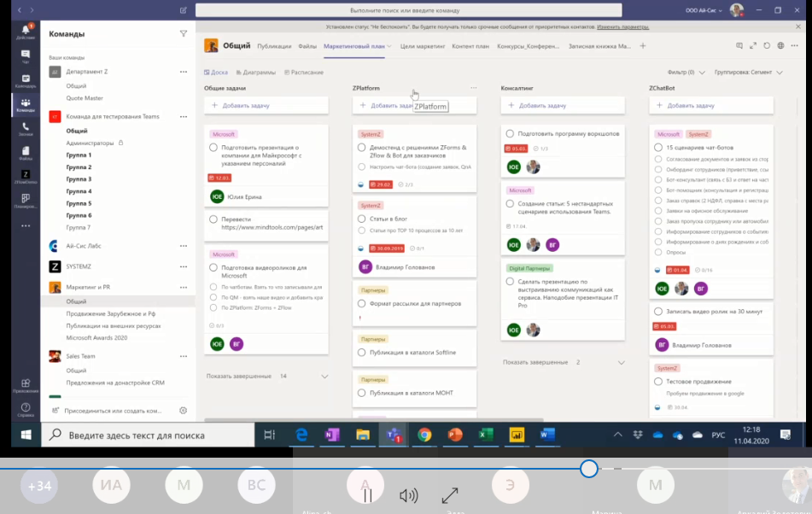Open manage teams gear icon
Image resolution: width=812 pixels, height=514 pixels.
click(183, 411)
